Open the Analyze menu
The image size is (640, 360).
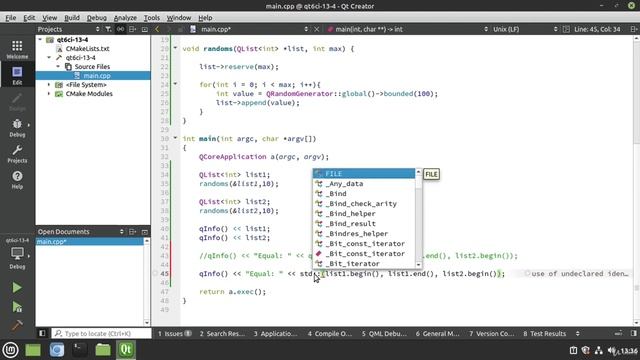(125, 18)
